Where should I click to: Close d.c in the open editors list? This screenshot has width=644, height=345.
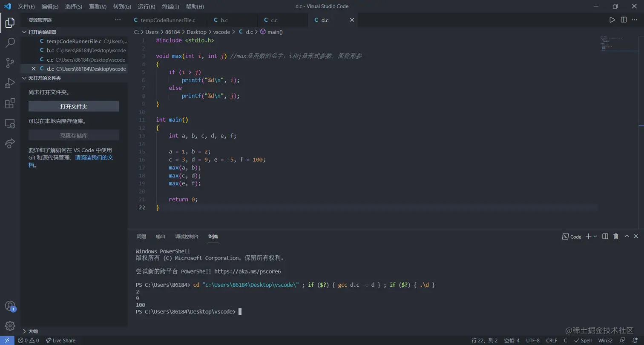point(34,69)
